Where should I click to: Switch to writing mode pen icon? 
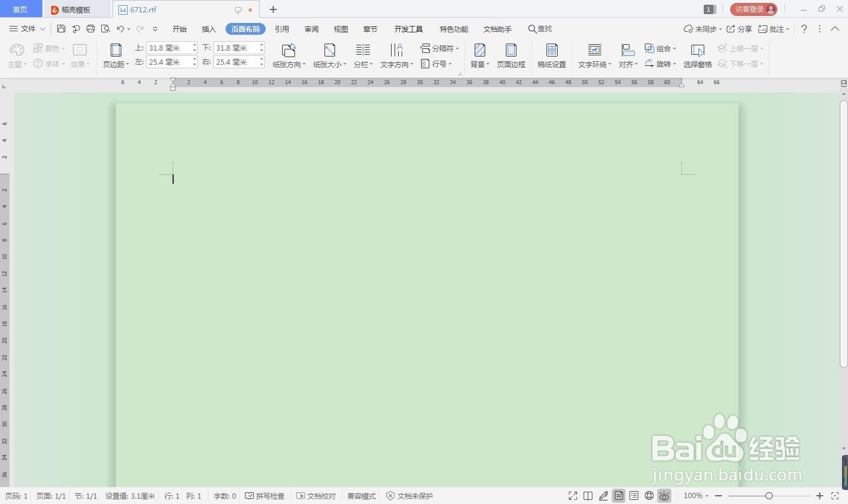coord(603,496)
